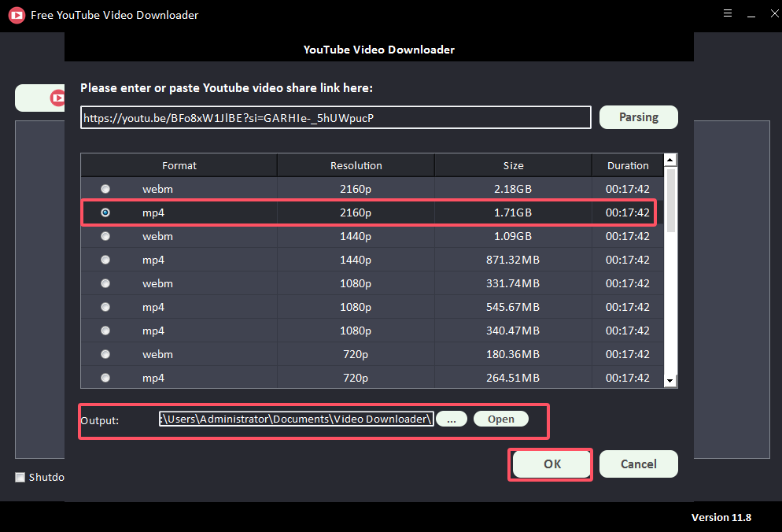
Task: Enable the Shutdown checkbox
Action: pyautogui.click(x=19, y=477)
